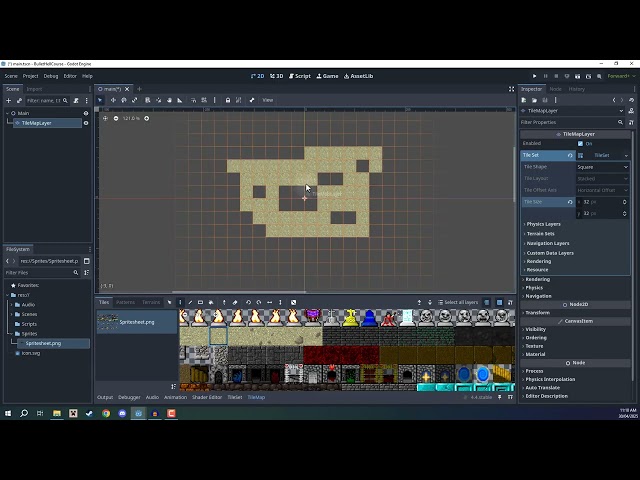Toggle highlight selected layer button
The width and height of the screenshot is (640, 480).
(x=487, y=302)
